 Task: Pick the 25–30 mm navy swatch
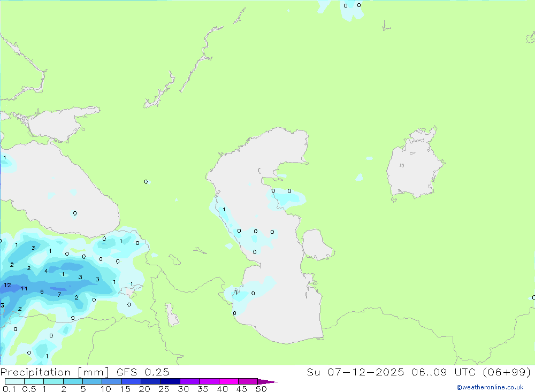pyautogui.click(x=170, y=381)
